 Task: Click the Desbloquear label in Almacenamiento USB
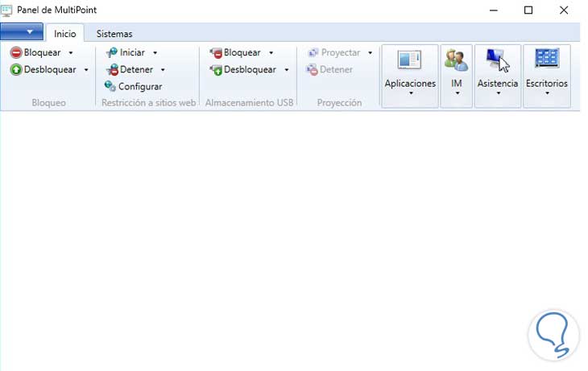[x=250, y=70]
